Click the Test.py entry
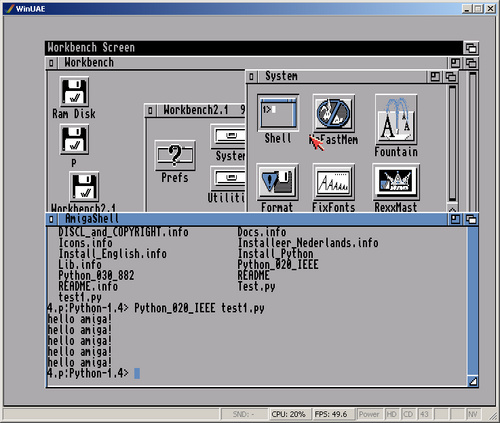 tap(256, 286)
